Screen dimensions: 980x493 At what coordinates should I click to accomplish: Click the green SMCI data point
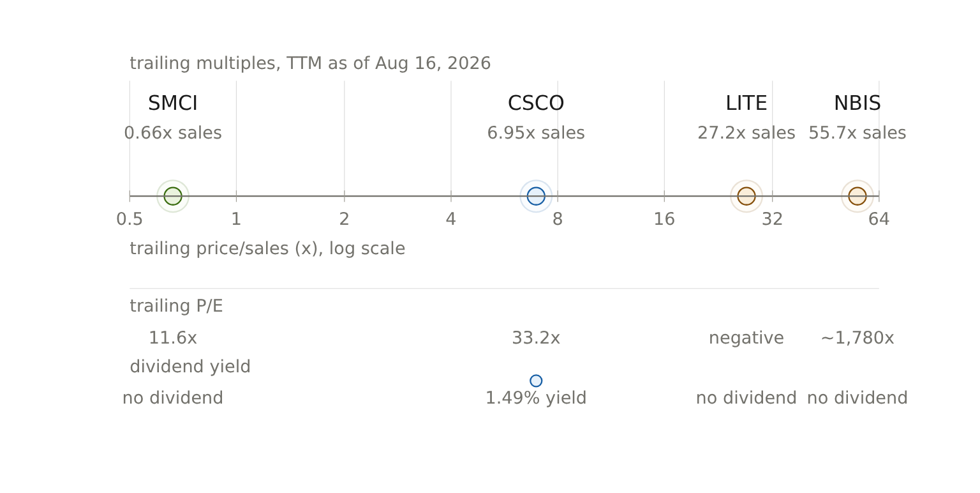click(x=173, y=196)
